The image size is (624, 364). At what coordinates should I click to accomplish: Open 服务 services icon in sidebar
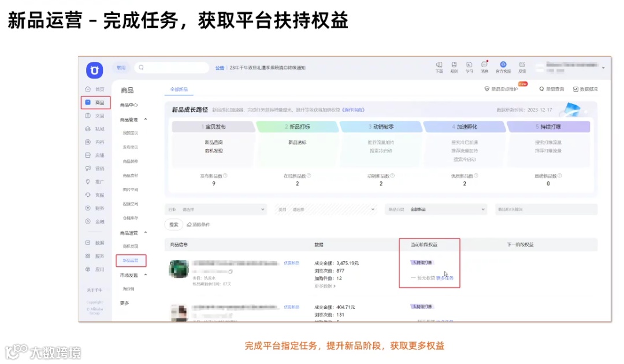point(88,256)
